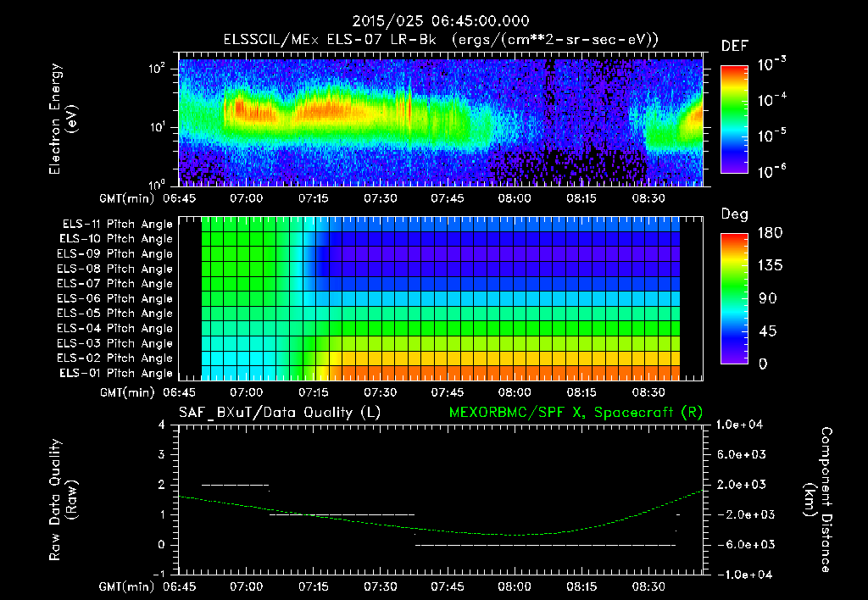
Task: Click the '135' tick on the Deg scale
Action: pyautogui.click(x=770, y=266)
